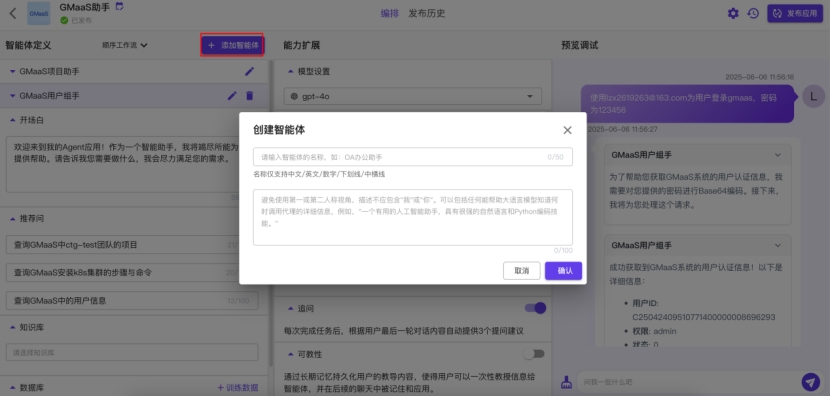This screenshot has width=830, height=396.
Task: Turn off the 追问 toggle
Action: coord(535,308)
